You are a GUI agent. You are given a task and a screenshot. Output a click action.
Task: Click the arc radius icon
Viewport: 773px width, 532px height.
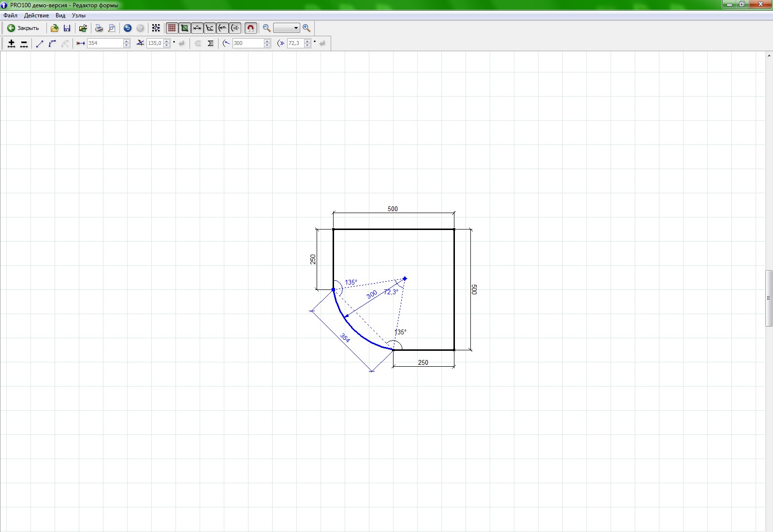coord(226,43)
